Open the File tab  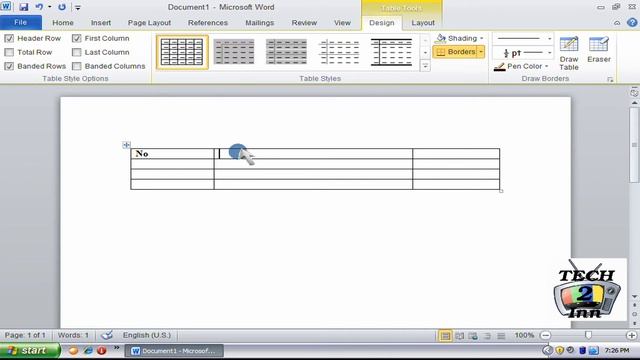(x=20, y=22)
